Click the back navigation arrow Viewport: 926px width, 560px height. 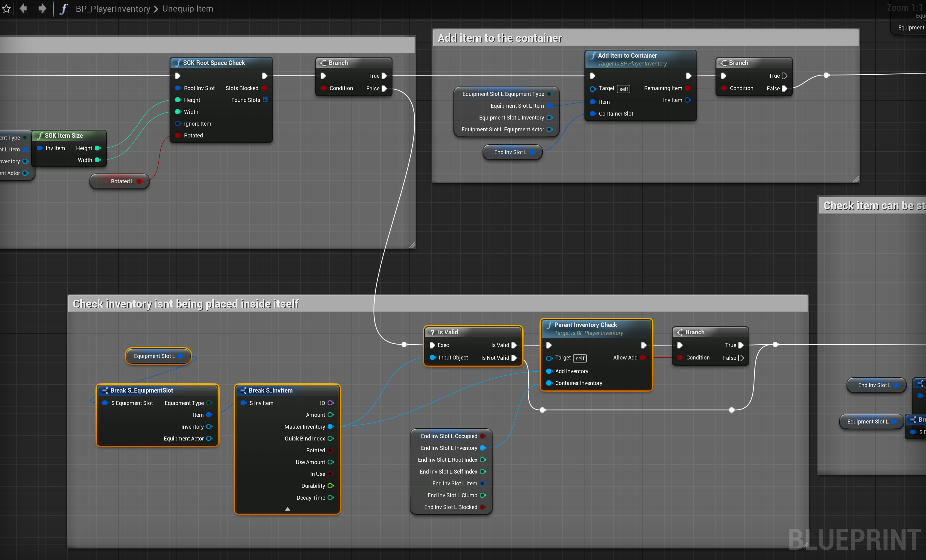[23, 8]
